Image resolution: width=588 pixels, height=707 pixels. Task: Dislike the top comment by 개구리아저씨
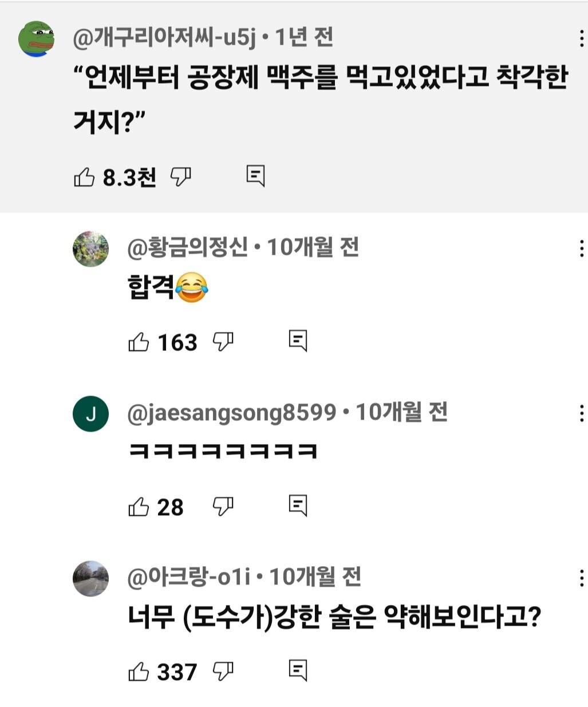click(x=180, y=176)
